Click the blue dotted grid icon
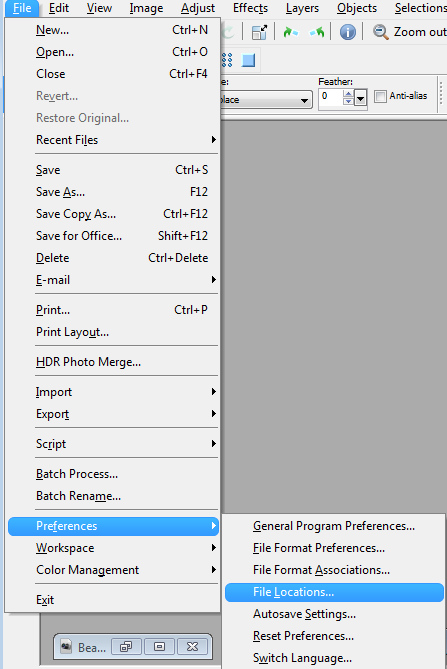This screenshot has height=669, width=447. point(227,60)
